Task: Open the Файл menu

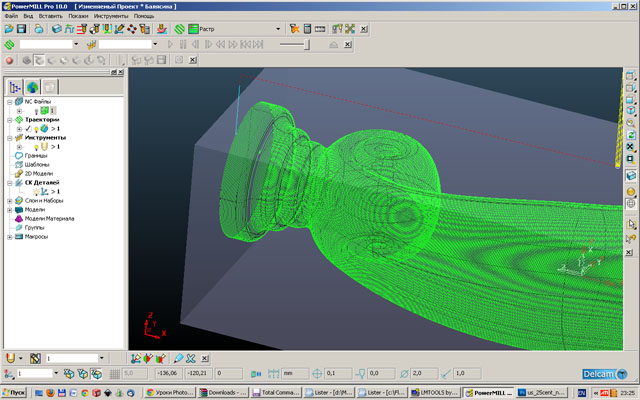Action: [11, 16]
